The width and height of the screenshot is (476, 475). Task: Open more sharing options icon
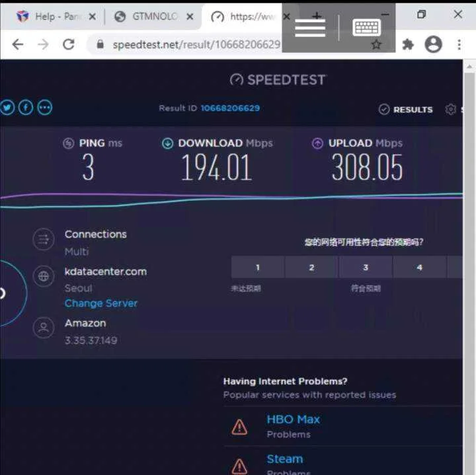[x=45, y=108]
